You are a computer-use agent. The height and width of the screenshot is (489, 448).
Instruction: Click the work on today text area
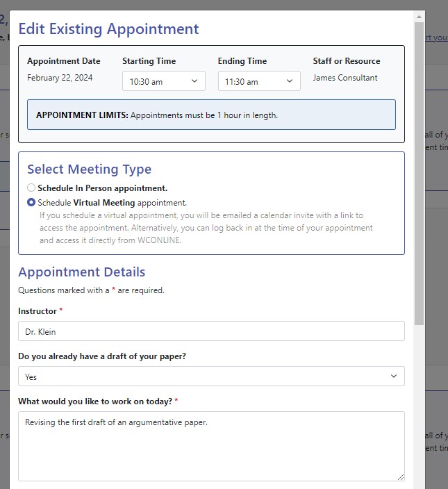(211, 446)
